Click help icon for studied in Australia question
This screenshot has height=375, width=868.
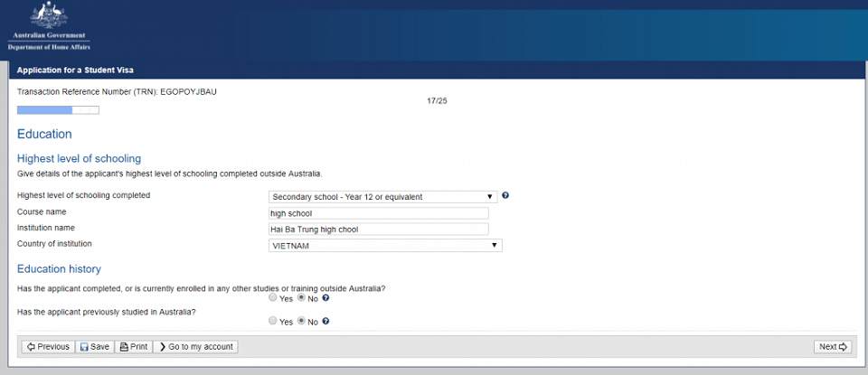click(325, 321)
